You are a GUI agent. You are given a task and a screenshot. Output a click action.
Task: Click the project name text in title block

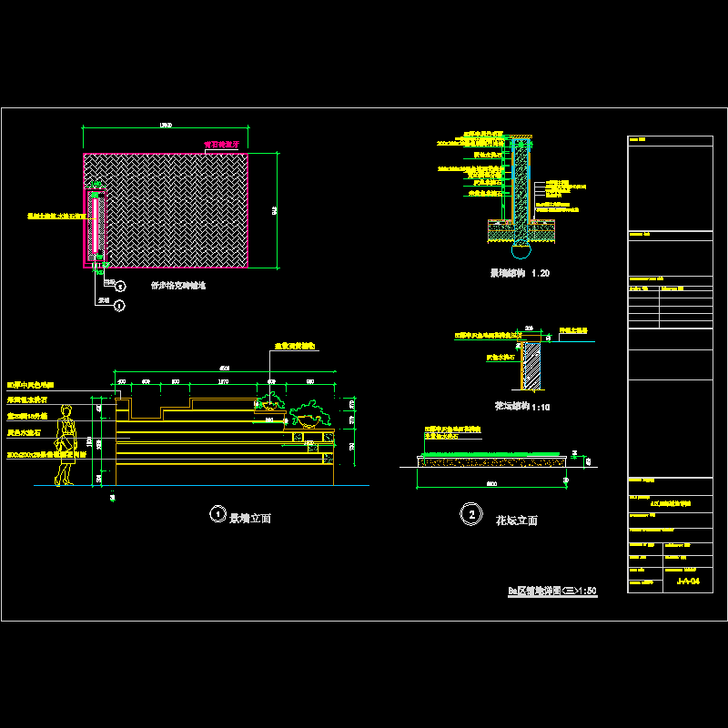(x=671, y=503)
